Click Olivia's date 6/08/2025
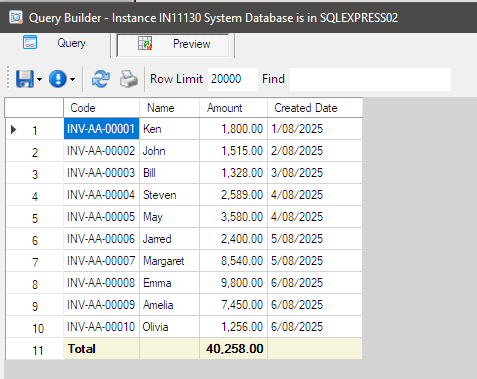This screenshot has height=379, width=477. coord(315,327)
